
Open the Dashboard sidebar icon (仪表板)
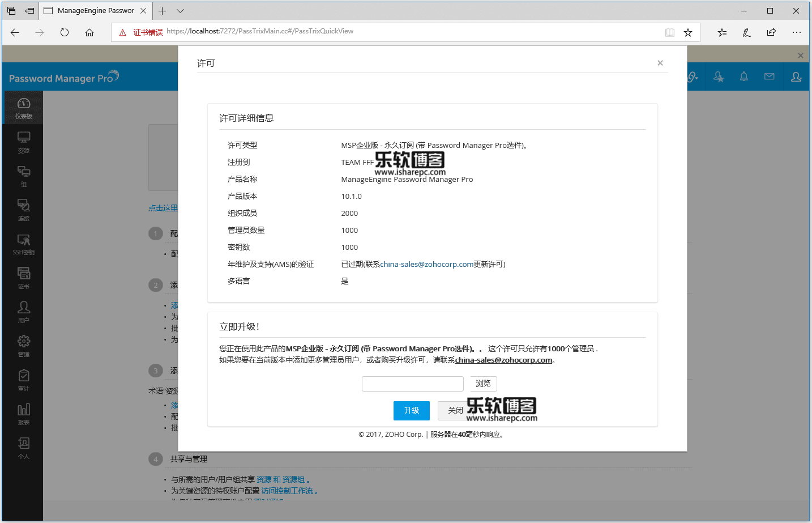click(x=23, y=107)
